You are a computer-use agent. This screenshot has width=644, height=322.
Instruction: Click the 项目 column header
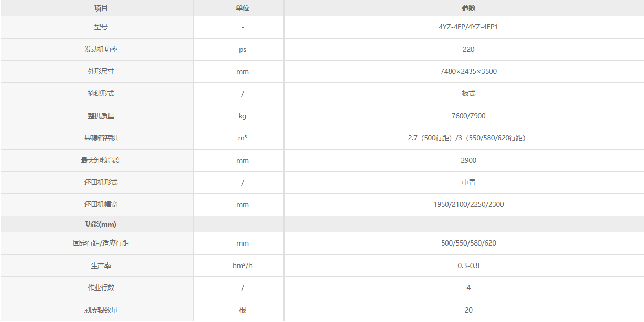click(97, 8)
